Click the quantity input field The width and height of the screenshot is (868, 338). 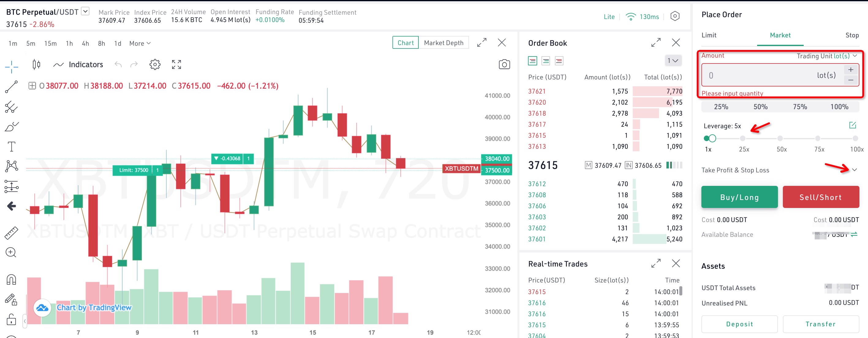[x=764, y=75]
